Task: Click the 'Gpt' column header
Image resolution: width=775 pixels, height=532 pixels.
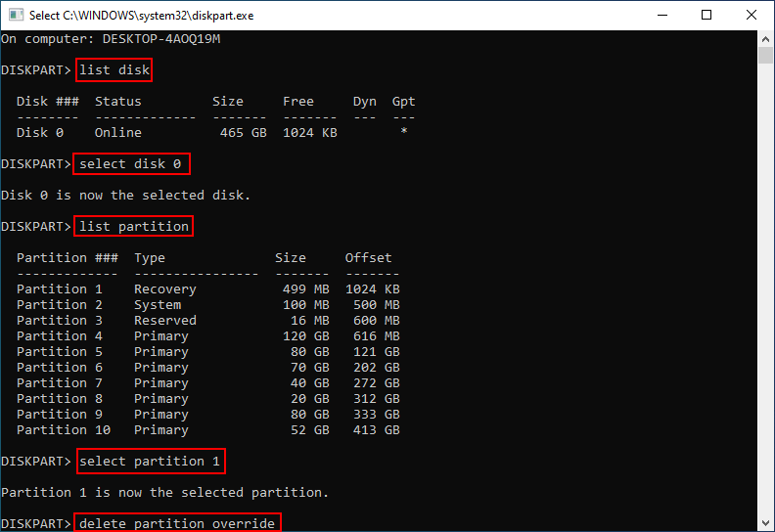Action: (x=404, y=102)
